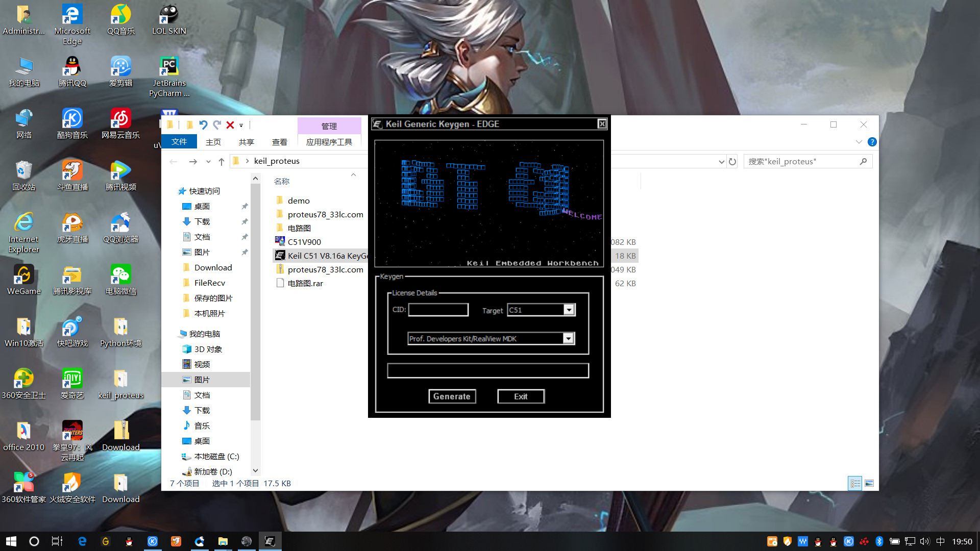980x551 pixels.
Task: Open the 文件 menu tab
Action: pyautogui.click(x=179, y=142)
